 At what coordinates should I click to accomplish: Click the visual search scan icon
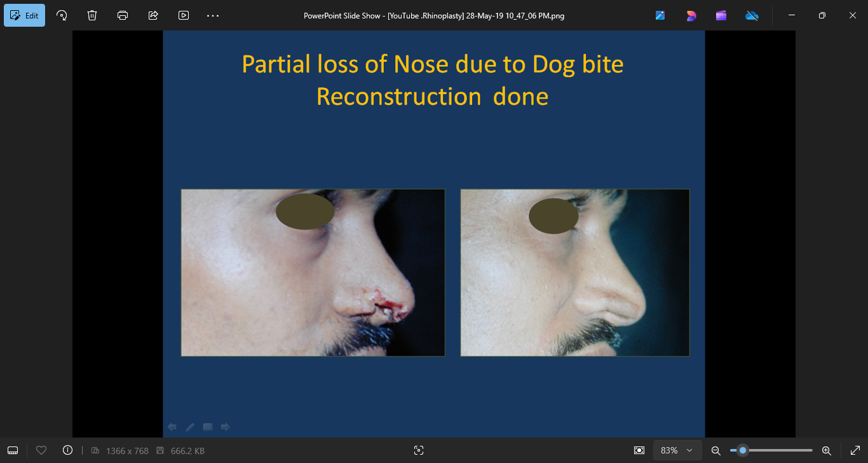pyautogui.click(x=418, y=450)
